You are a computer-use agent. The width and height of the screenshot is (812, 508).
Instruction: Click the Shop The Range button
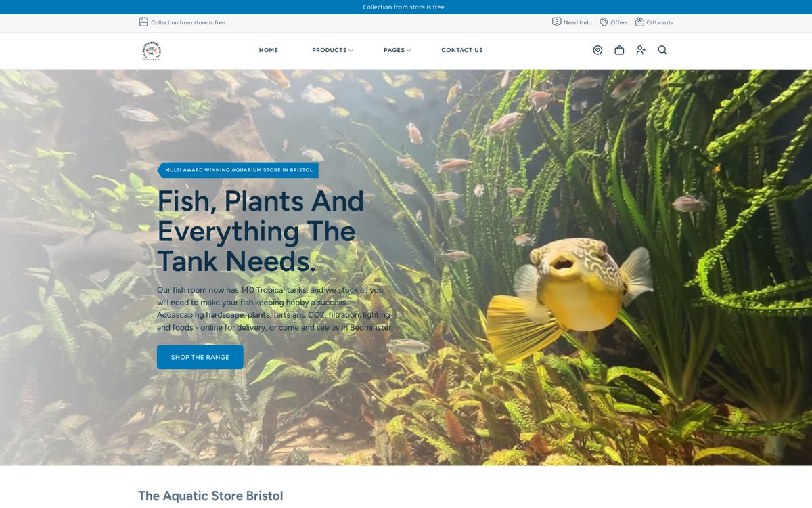pos(200,358)
